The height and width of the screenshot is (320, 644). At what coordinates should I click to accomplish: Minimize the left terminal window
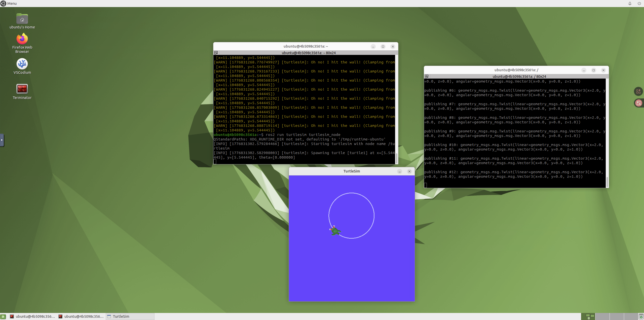tap(373, 46)
